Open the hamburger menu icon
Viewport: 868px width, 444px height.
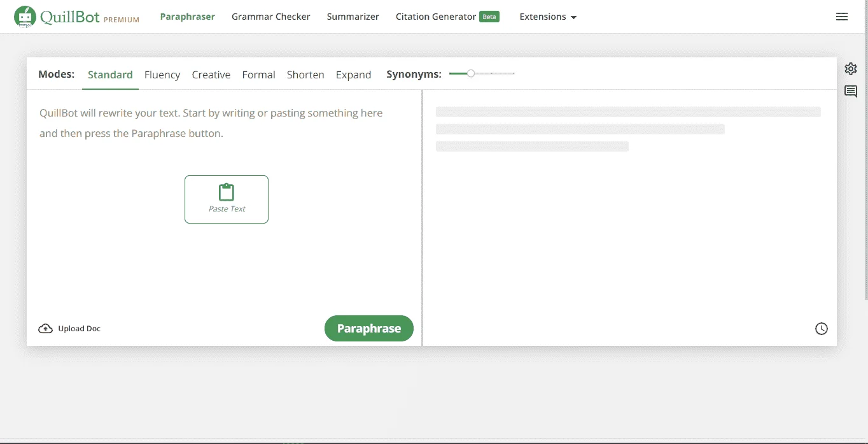[x=842, y=17]
